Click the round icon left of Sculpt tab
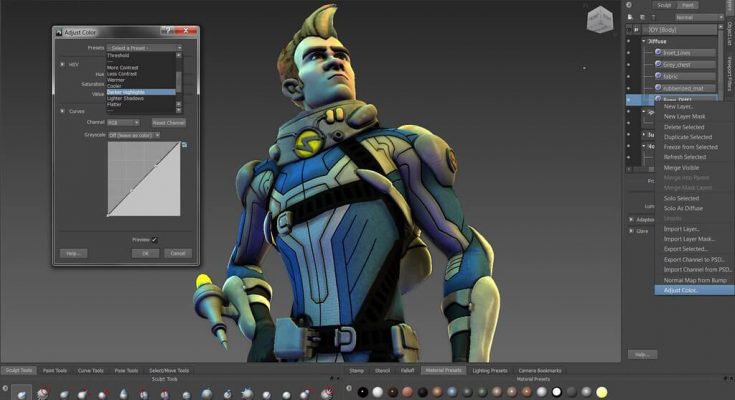The width and height of the screenshot is (735, 400). (x=630, y=5)
